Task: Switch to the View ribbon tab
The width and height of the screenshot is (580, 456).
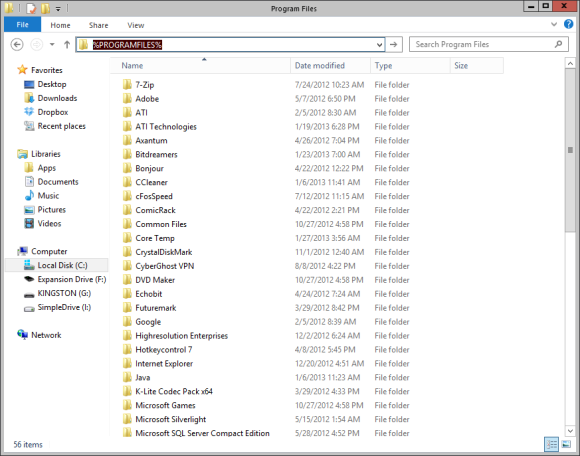Action: click(136, 25)
